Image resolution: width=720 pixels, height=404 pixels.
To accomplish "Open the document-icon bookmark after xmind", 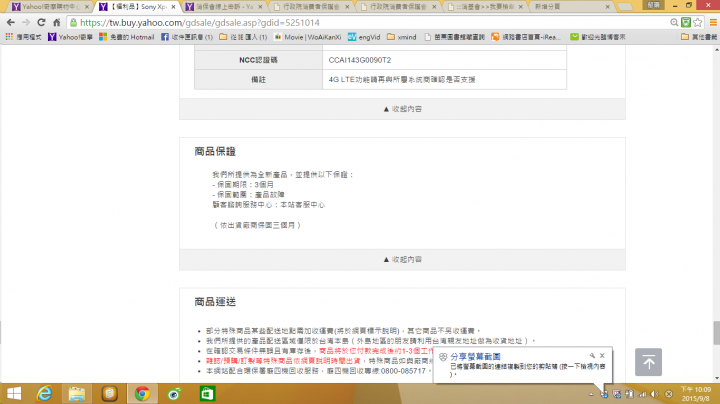I will pos(454,37).
